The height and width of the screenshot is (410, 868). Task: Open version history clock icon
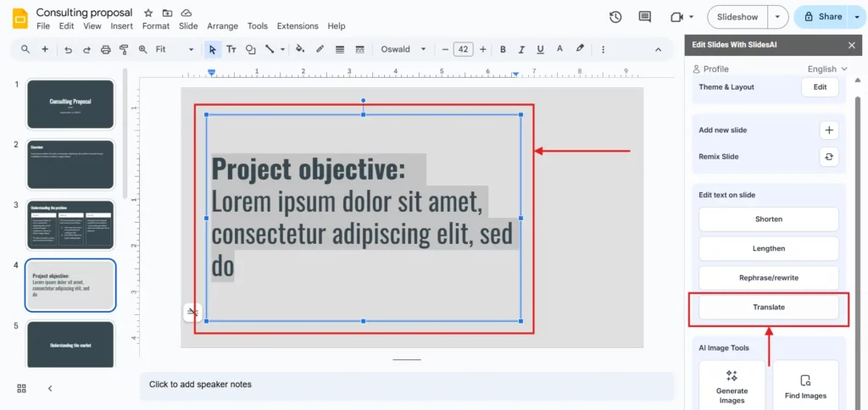615,17
